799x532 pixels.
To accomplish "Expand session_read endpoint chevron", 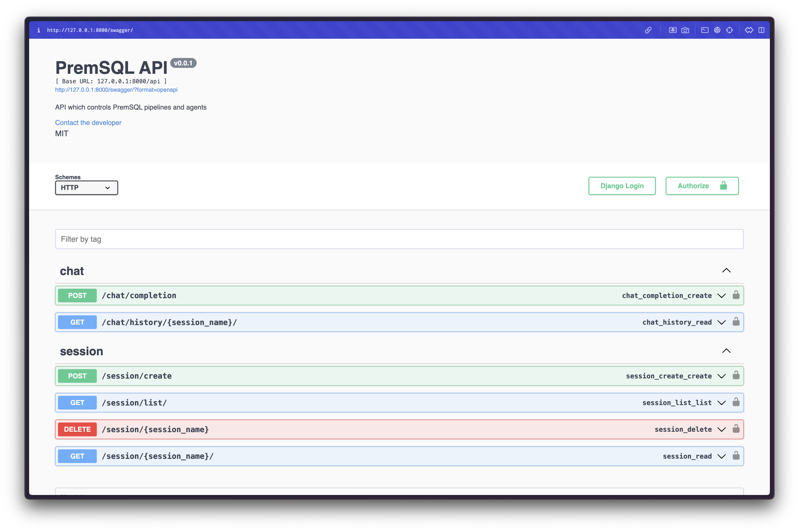I will click(x=721, y=457).
